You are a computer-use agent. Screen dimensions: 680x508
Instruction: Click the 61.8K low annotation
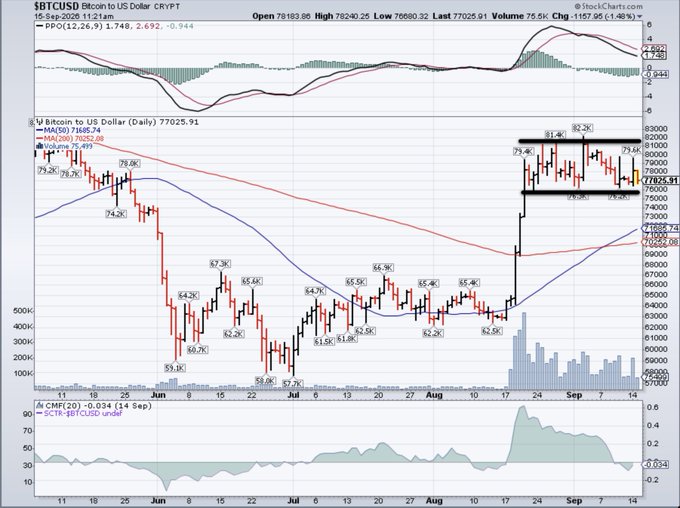point(347,338)
